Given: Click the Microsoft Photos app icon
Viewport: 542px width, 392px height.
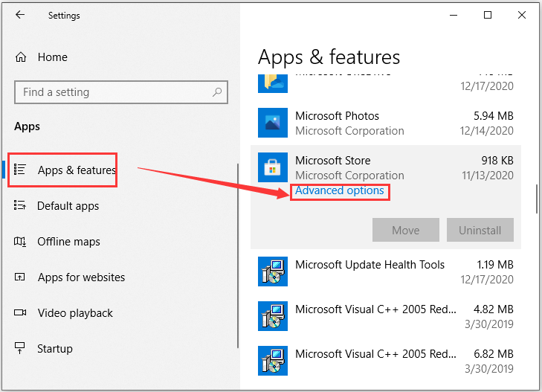Looking at the screenshot, I should pyautogui.click(x=273, y=123).
